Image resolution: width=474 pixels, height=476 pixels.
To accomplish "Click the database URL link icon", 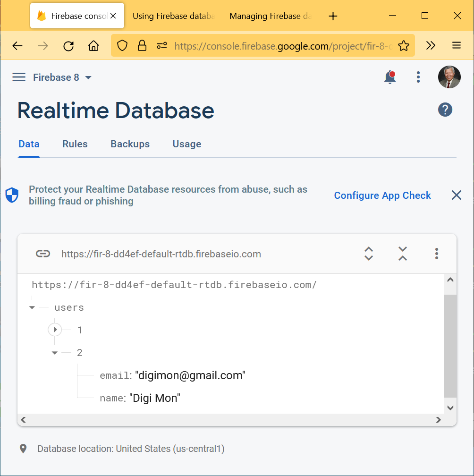I will click(43, 254).
